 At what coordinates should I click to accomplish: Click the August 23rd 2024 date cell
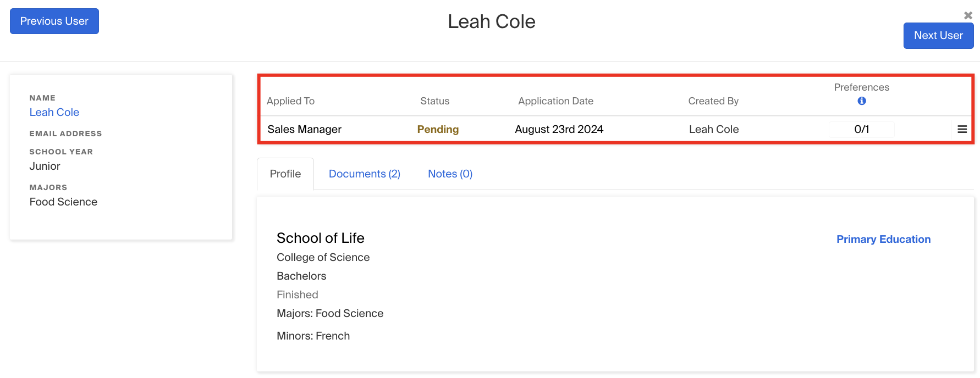tap(559, 130)
